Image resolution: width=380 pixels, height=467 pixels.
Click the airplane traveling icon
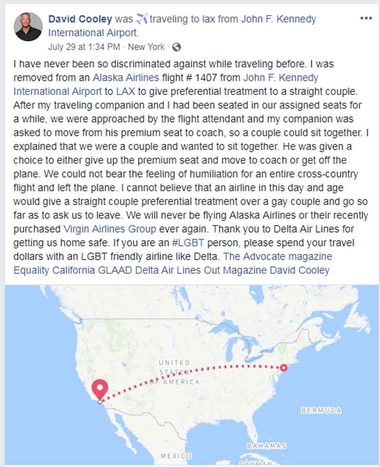click(141, 19)
